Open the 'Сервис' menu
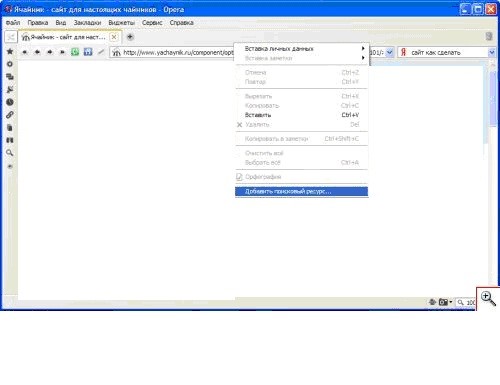The height and width of the screenshot is (385, 500). [152, 23]
